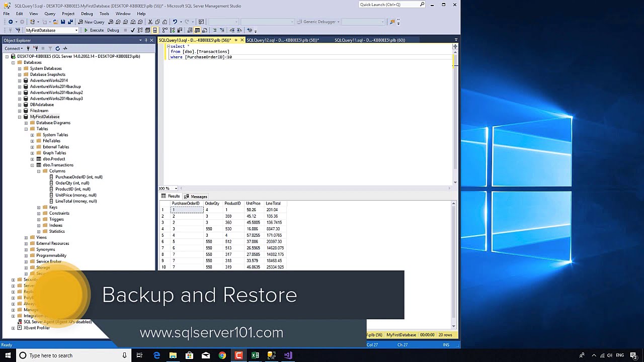The image size is (644, 362).
Task: Click the Open File folder icon
Action: coord(55,22)
